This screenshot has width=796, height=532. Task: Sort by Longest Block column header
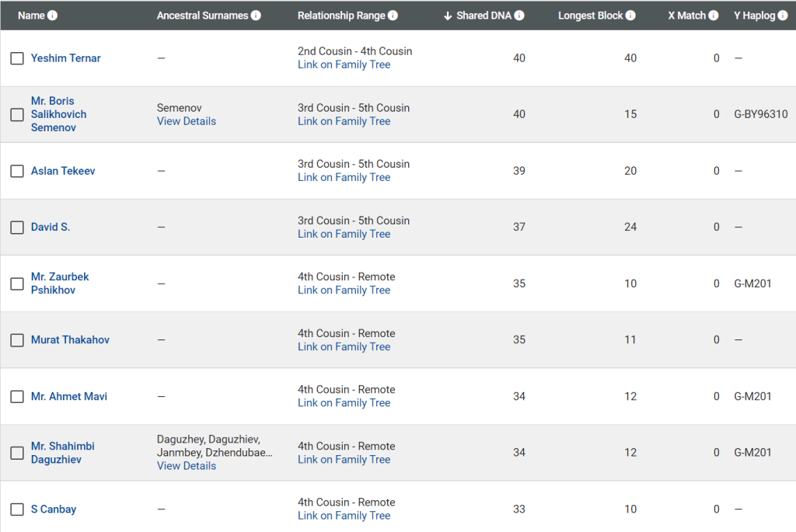[x=591, y=16]
